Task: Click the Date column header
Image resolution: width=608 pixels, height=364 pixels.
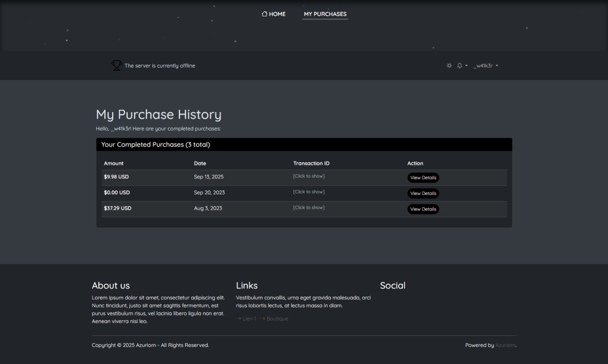Action: [x=200, y=163]
